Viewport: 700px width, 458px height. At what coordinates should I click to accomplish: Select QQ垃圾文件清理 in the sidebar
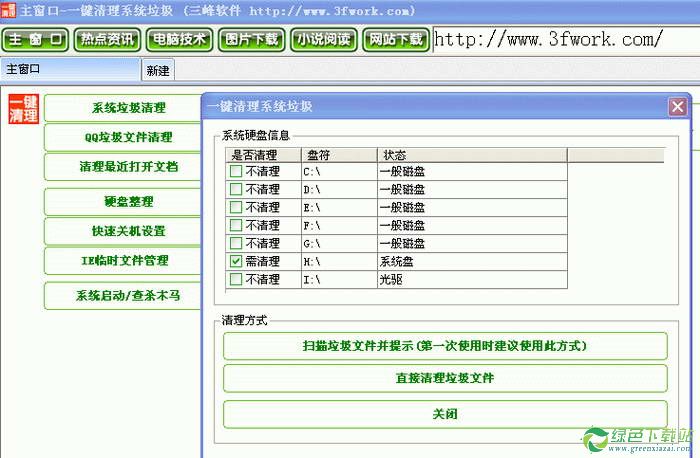(x=128, y=137)
